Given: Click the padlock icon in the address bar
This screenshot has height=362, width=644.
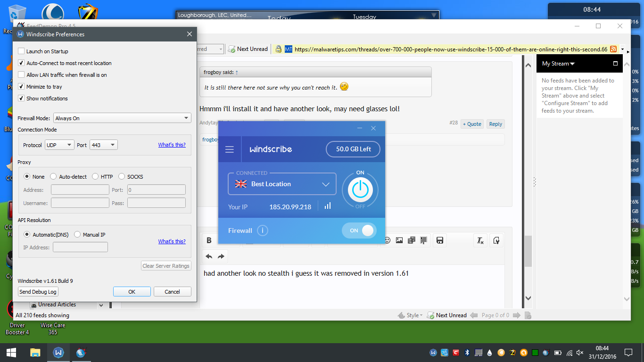Looking at the screenshot, I should tap(279, 49).
